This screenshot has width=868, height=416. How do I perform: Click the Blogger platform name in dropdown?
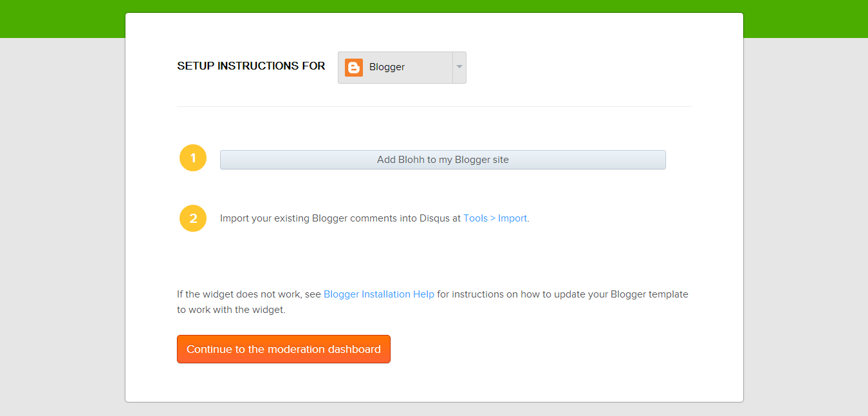coord(387,67)
